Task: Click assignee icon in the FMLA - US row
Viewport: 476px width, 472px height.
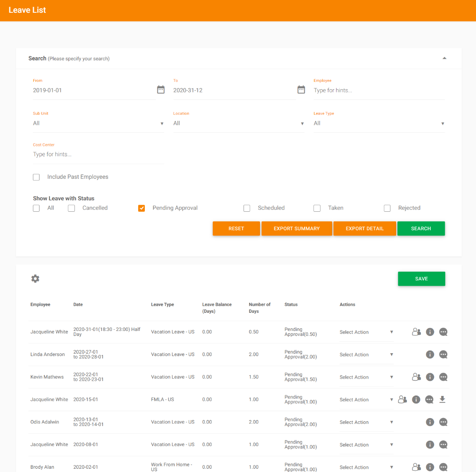Action: click(x=402, y=400)
